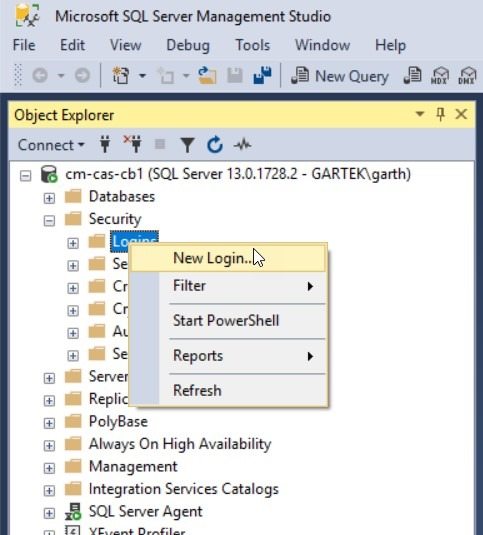Expand Always On High Availability folder

point(49,446)
